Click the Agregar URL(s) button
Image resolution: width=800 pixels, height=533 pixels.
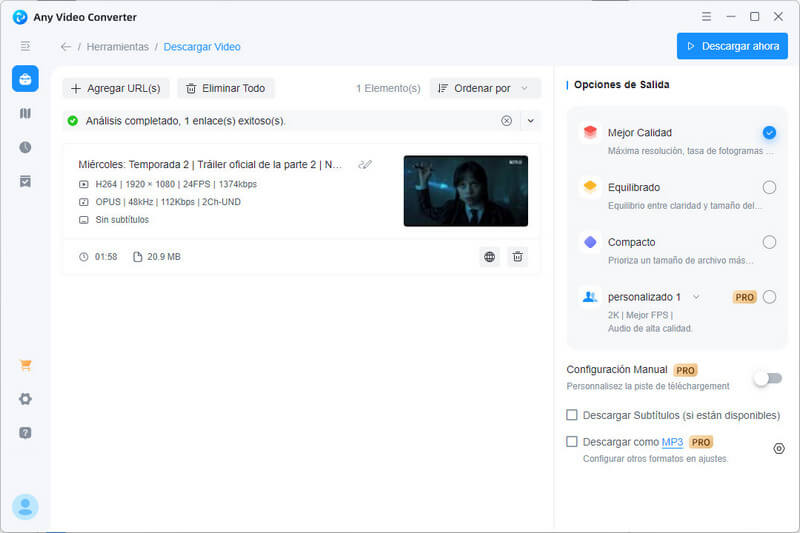point(116,88)
